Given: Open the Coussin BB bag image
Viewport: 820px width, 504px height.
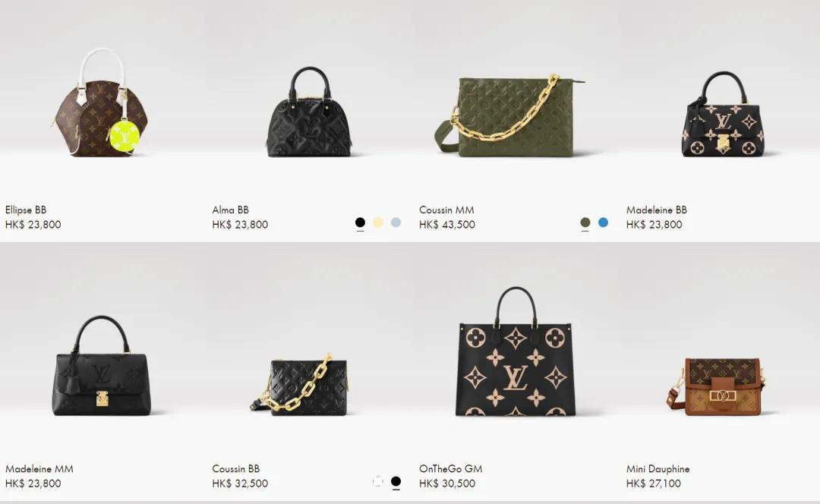Looking at the screenshot, I should tap(300, 384).
